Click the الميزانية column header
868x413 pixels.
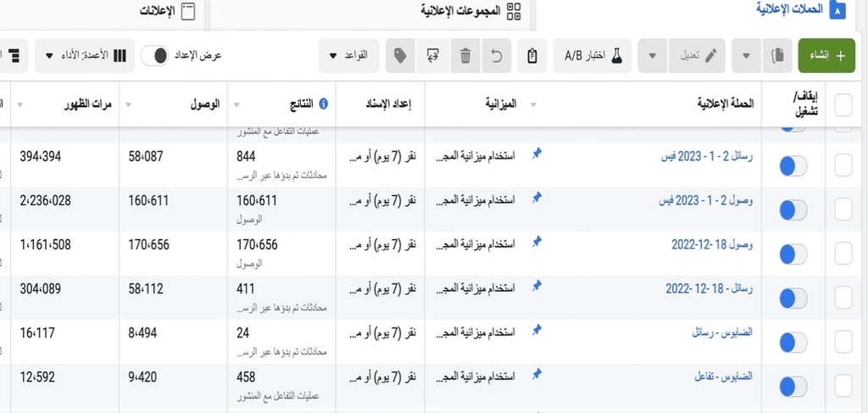point(501,103)
